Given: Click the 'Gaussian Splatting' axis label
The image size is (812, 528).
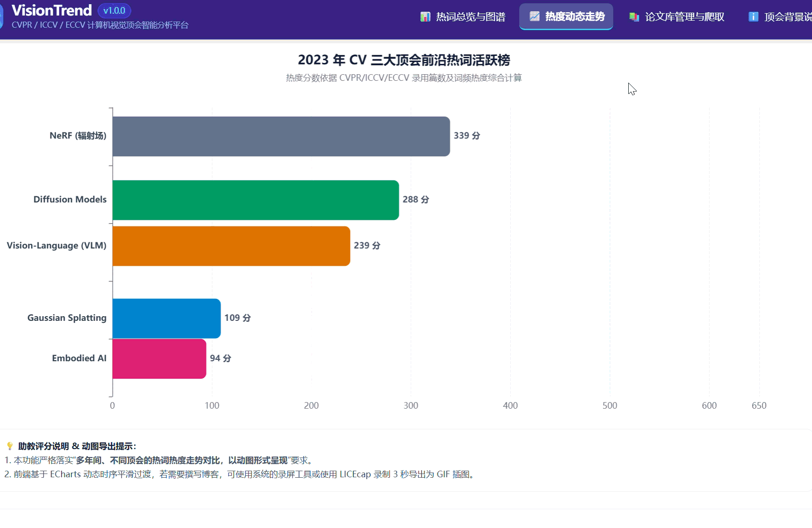Looking at the screenshot, I should [x=67, y=318].
